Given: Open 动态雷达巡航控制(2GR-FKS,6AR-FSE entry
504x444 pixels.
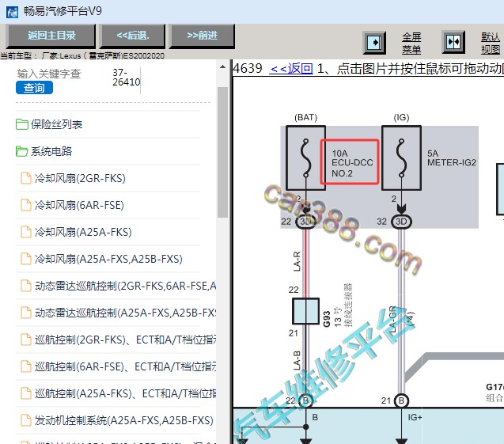Looking at the screenshot, I should pos(125,286).
